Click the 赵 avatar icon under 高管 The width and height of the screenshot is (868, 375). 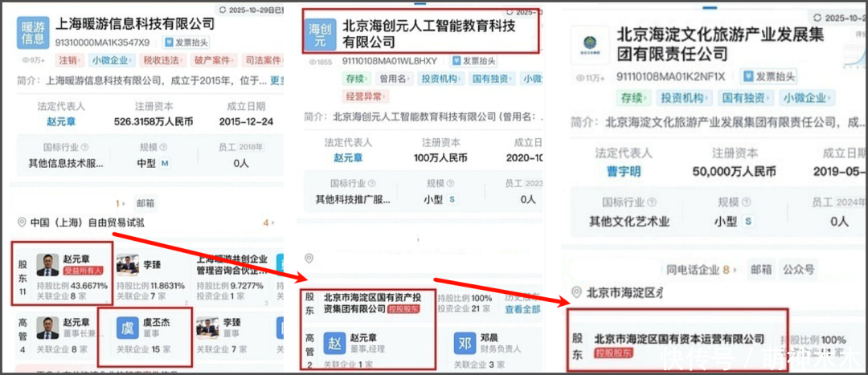click(x=334, y=343)
